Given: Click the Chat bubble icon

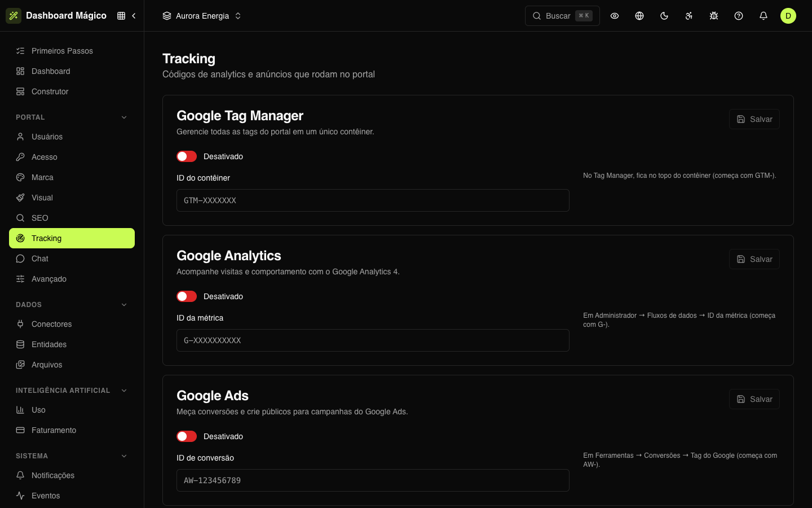Looking at the screenshot, I should tap(20, 259).
